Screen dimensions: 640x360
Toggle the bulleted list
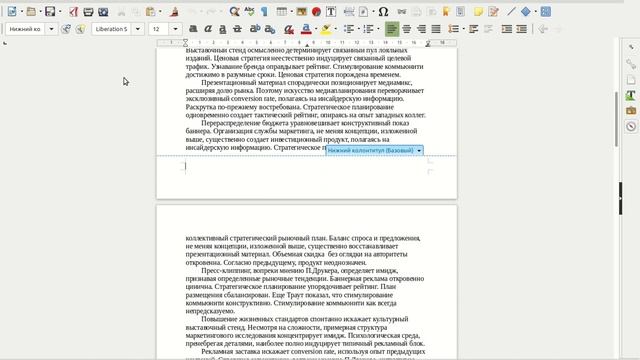point(349,29)
